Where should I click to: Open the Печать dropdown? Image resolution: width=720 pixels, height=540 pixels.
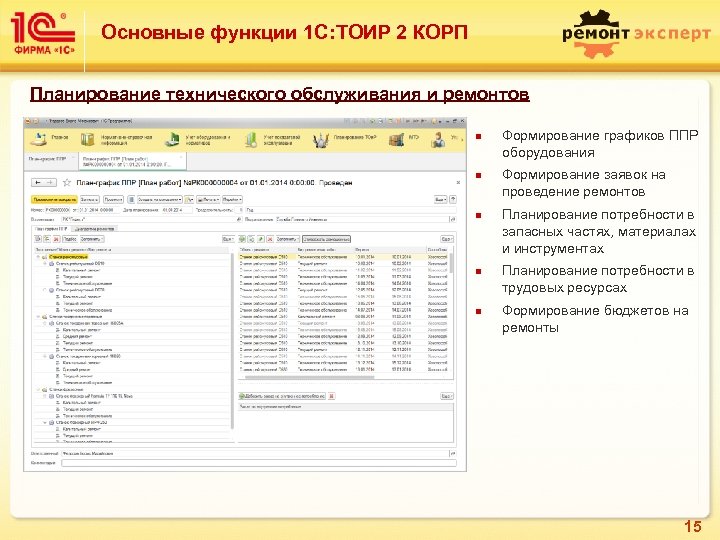click(208, 200)
